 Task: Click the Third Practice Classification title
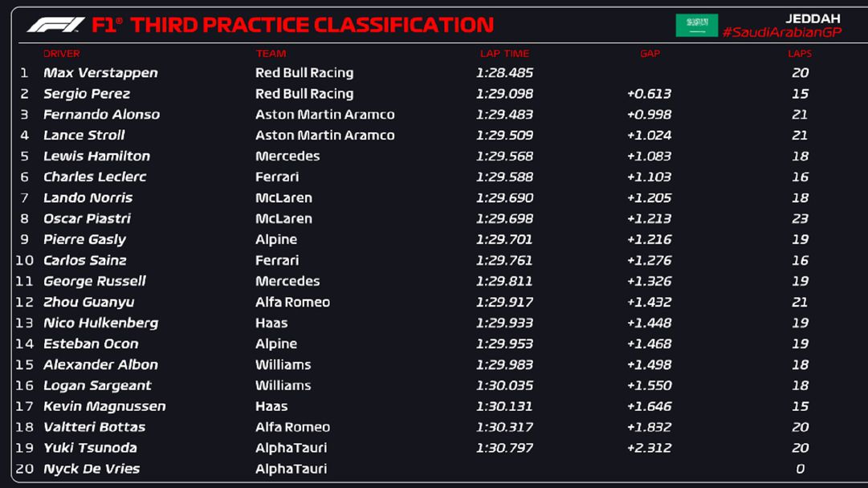(x=312, y=25)
